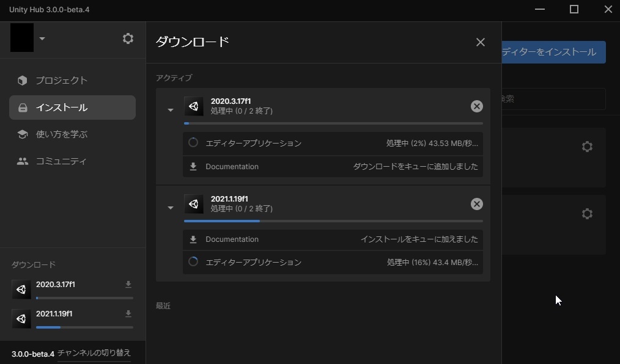This screenshot has width=620, height=364.
Task: Close the ダウンロード panel with X
Action: 481,42
